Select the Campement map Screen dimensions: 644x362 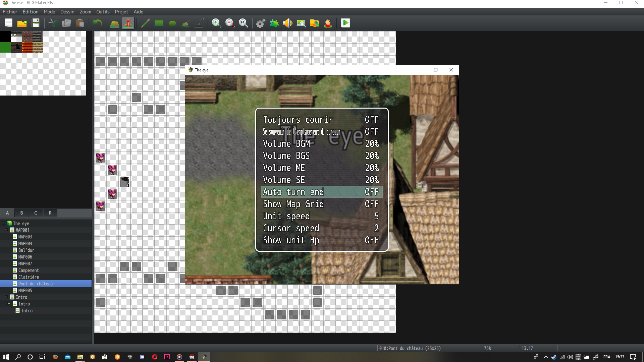(29, 270)
